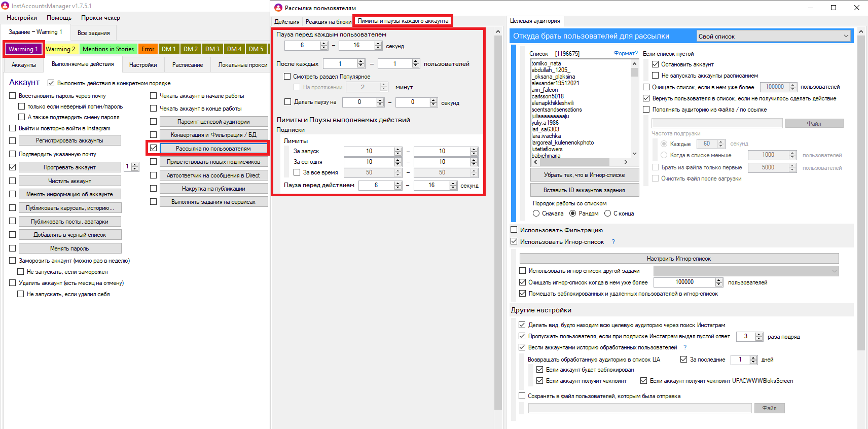Click the Чистить аккаунт button
868x429 pixels.
(x=70, y=181)
